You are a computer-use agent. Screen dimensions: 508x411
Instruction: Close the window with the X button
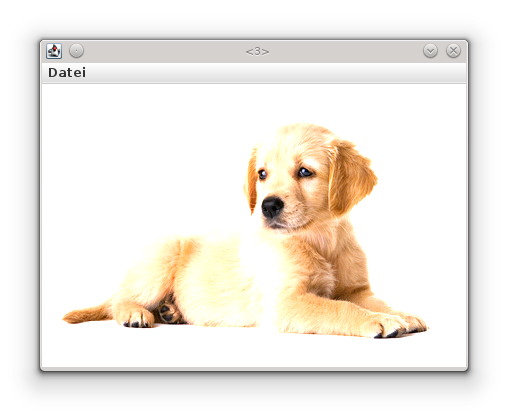coord(453,51)
